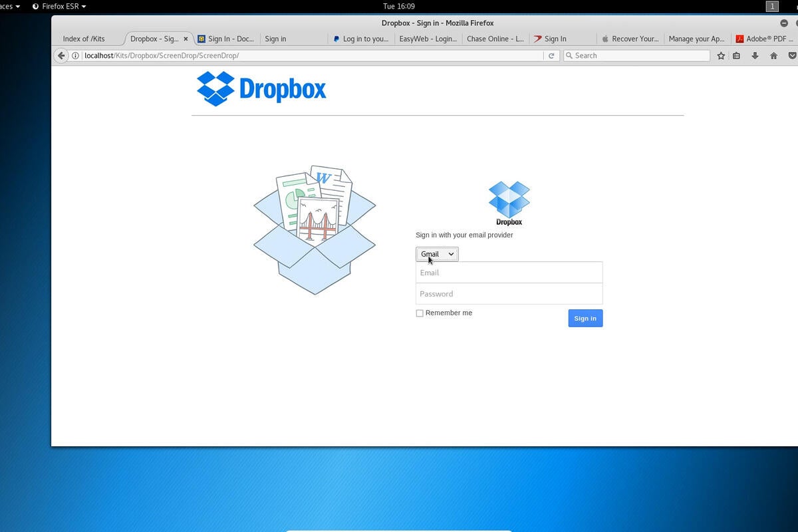Open the Gmail email provider dropdown

[x=437, y=254]
